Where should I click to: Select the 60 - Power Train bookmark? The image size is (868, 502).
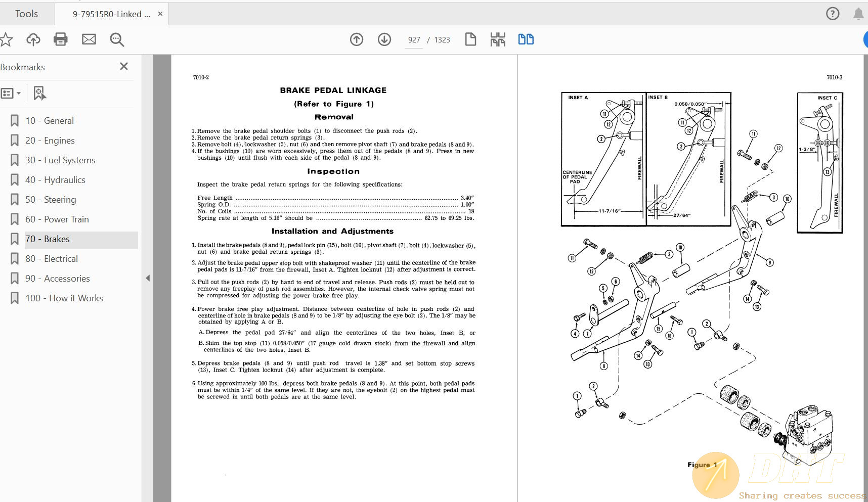(x=57, y=219)
